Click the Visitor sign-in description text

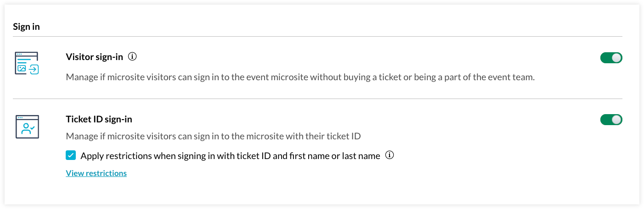point(300,77)
